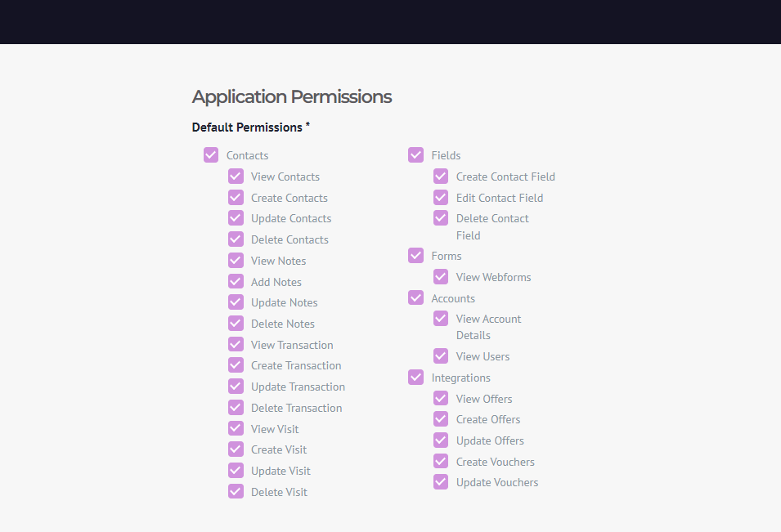Disable View Account Details permission
This screenshot has height=532, width=781.
point(440,319)
